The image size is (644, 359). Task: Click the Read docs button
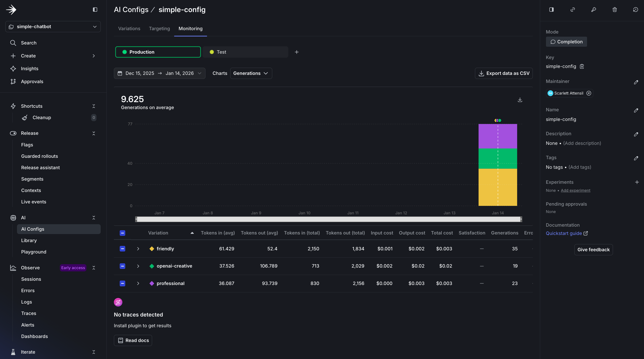click(133, 340)
